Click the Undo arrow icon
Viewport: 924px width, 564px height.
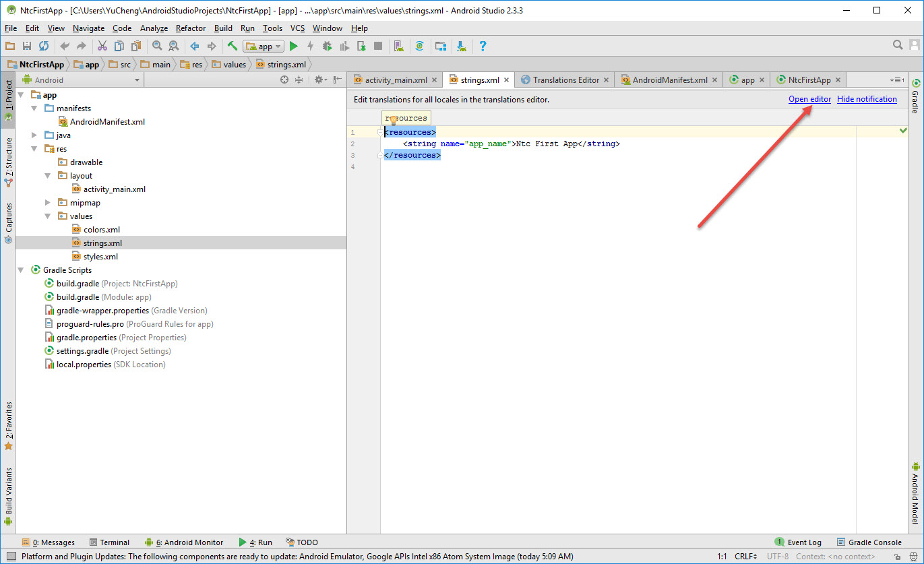[x=65, y=46]
